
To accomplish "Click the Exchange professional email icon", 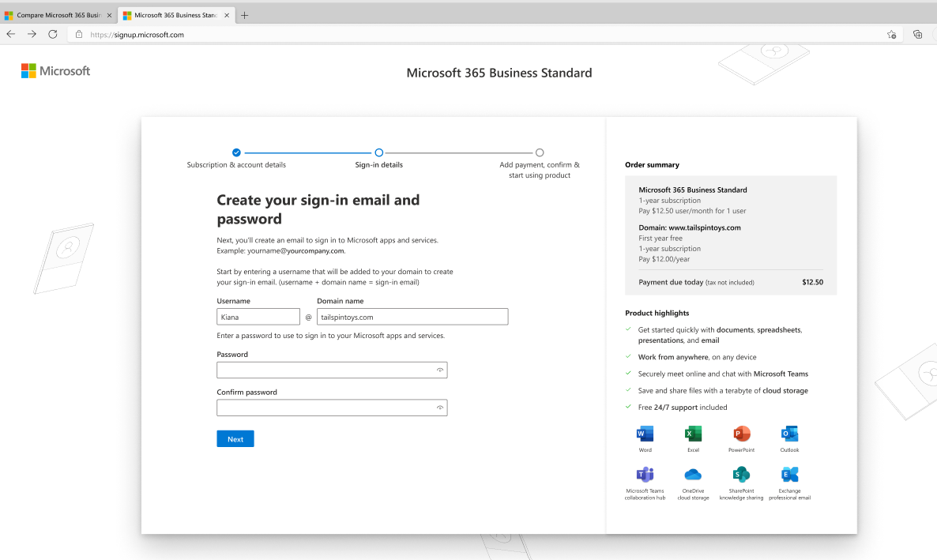I will point(789,475).
